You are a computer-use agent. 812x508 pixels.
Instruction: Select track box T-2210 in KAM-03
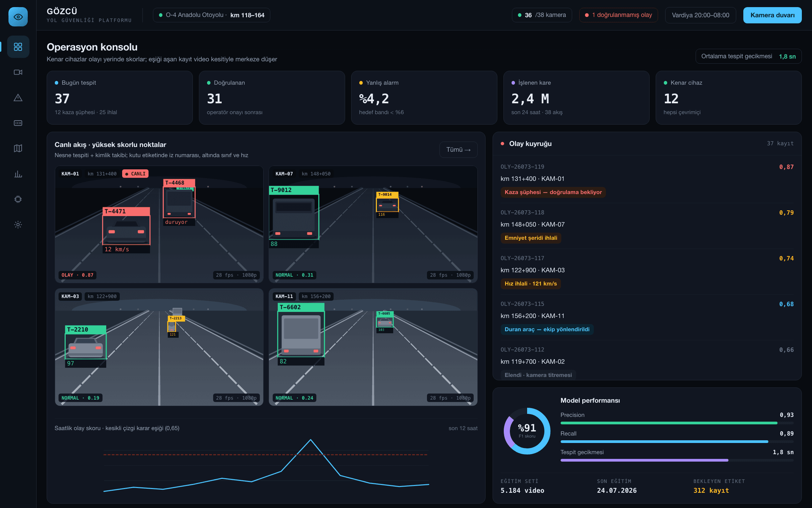pyautogui.click(x=86, y=346)
